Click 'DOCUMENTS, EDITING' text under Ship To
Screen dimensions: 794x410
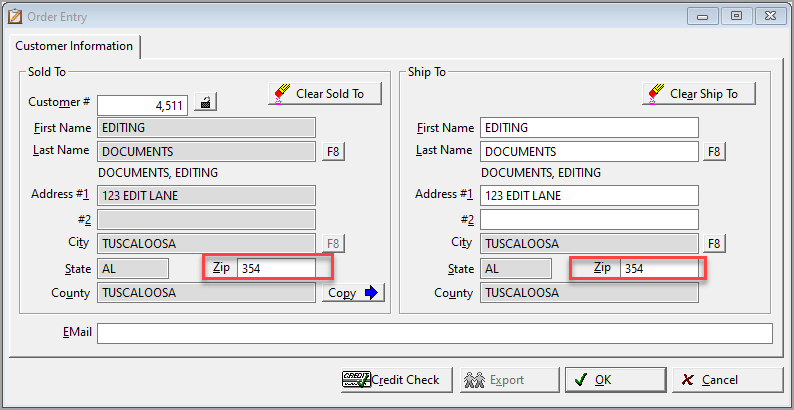541,173
